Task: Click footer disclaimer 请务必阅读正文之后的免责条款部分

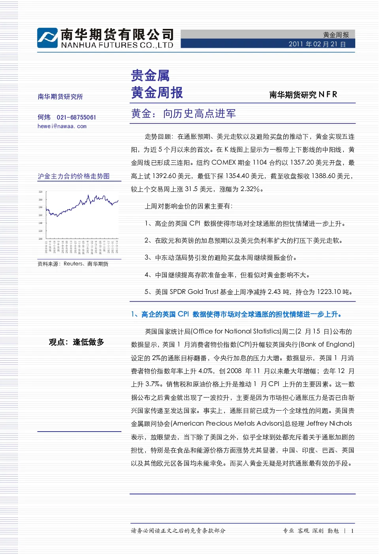Action: coord(178,531)
